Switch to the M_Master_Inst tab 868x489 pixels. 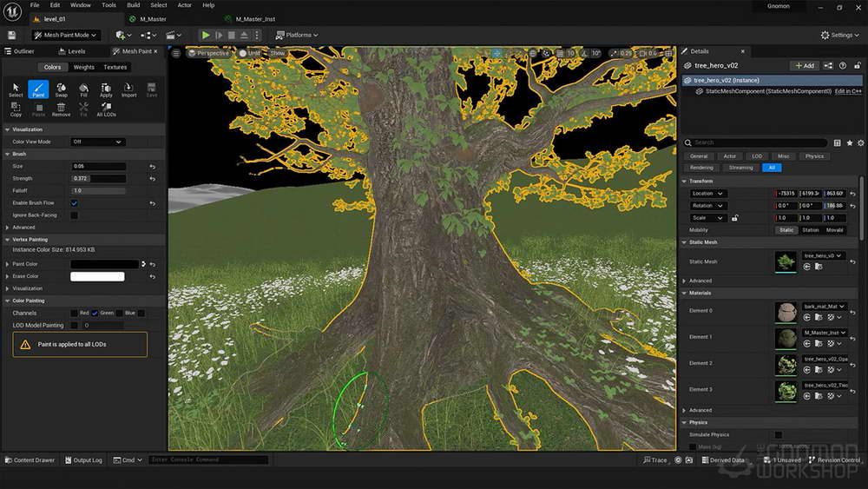coord(255,19)
